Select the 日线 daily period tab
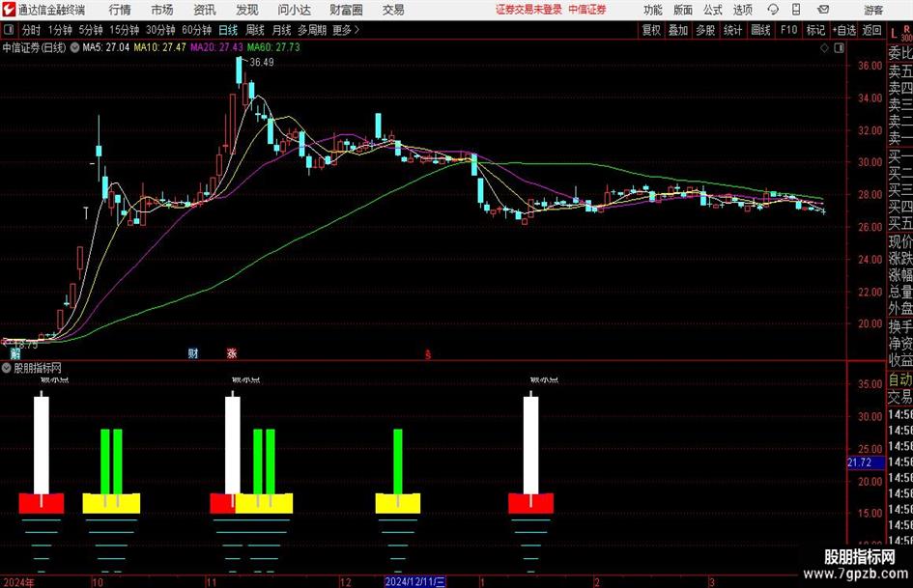913x588 pixels. pos(228,30)
